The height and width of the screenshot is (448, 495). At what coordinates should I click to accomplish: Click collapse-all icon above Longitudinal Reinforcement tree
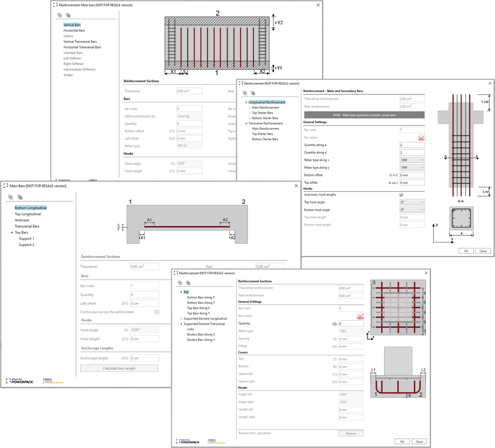(x=253, y=93)
